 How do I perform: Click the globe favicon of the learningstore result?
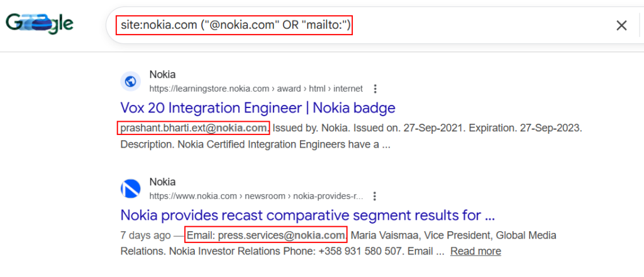[131, 81]
